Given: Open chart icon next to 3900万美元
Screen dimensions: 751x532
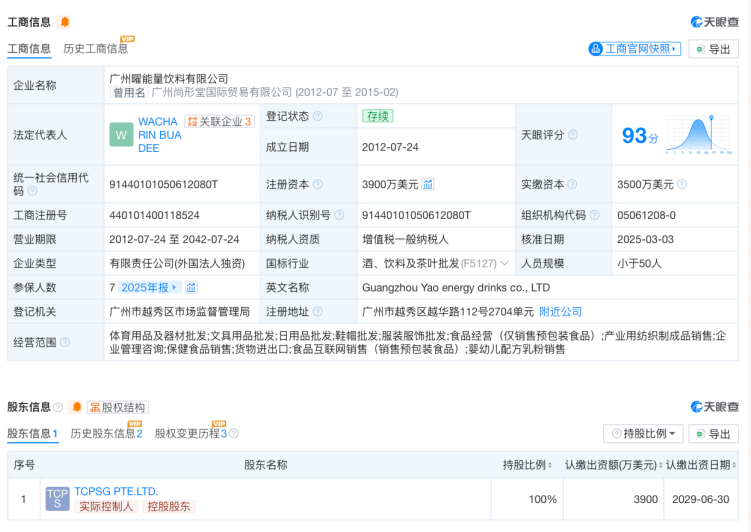Looking at the screenshot, I should [428, 184].
